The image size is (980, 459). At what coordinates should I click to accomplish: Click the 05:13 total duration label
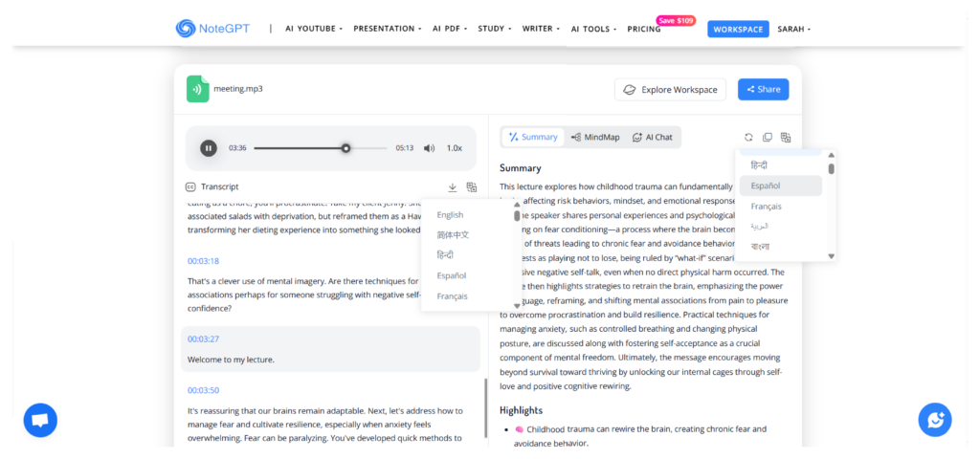pos(405,148)
